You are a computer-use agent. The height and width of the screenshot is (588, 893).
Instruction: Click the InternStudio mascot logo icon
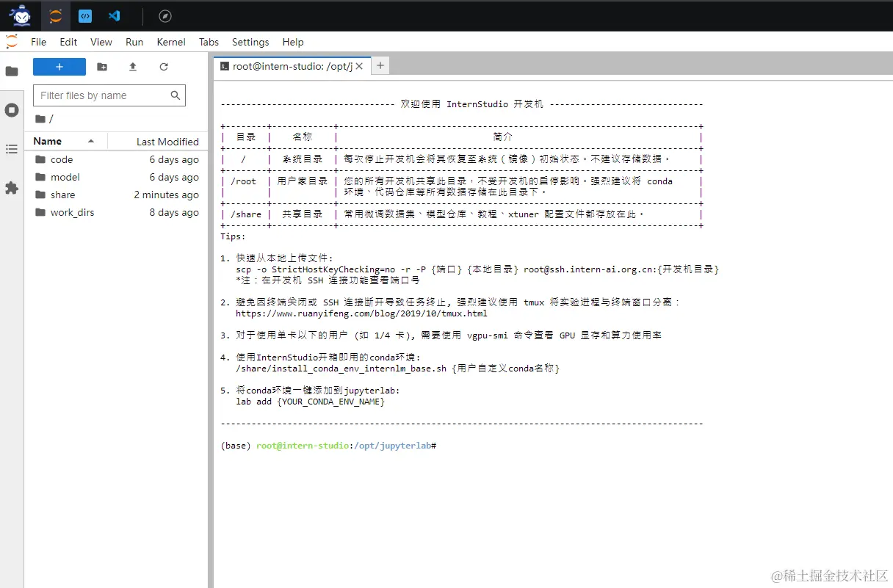click(x=21, y=15)
